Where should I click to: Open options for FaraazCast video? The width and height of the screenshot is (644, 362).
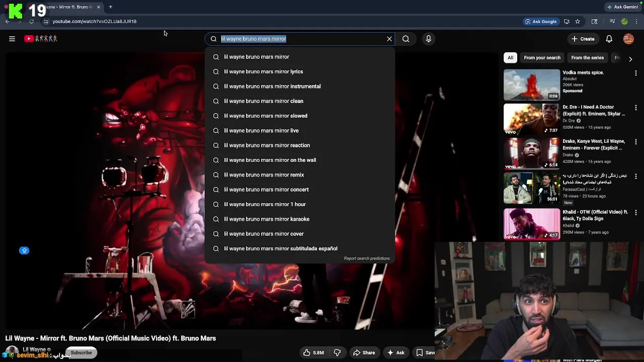[636, 176]
